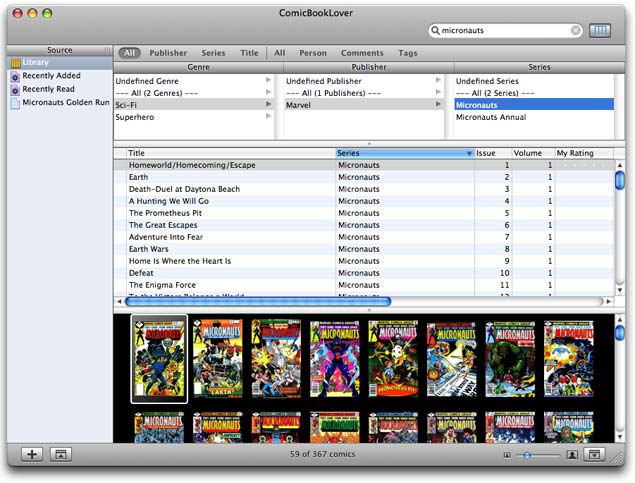Click the list scroll right arrow

608,302
